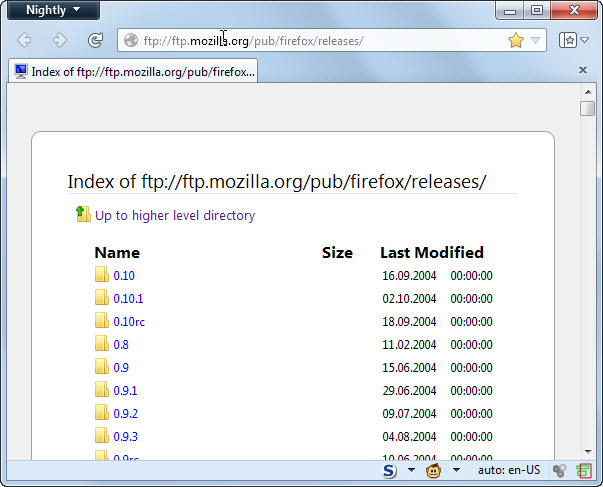
Task: Open the Greasemonkey dropdown arrow
Action: [456, 470]
